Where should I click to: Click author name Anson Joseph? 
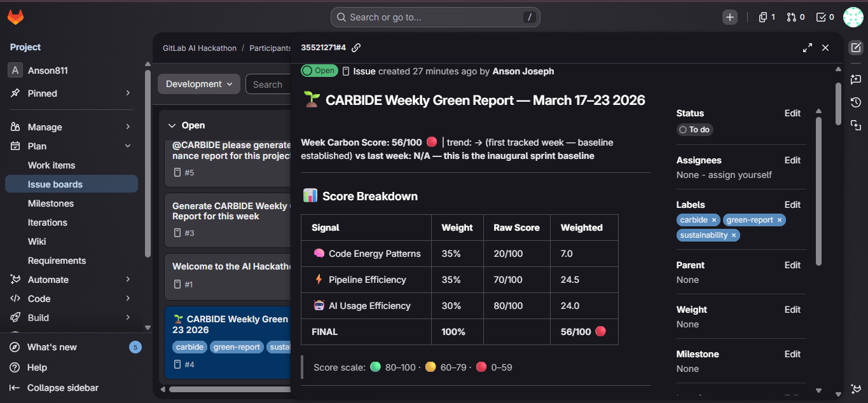(x=523, y=71)
